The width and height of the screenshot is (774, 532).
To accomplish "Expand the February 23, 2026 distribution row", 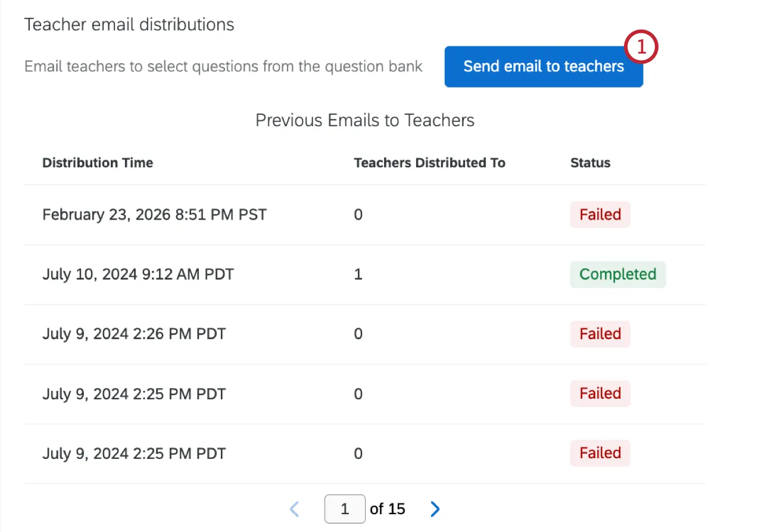I will (154, 215).
